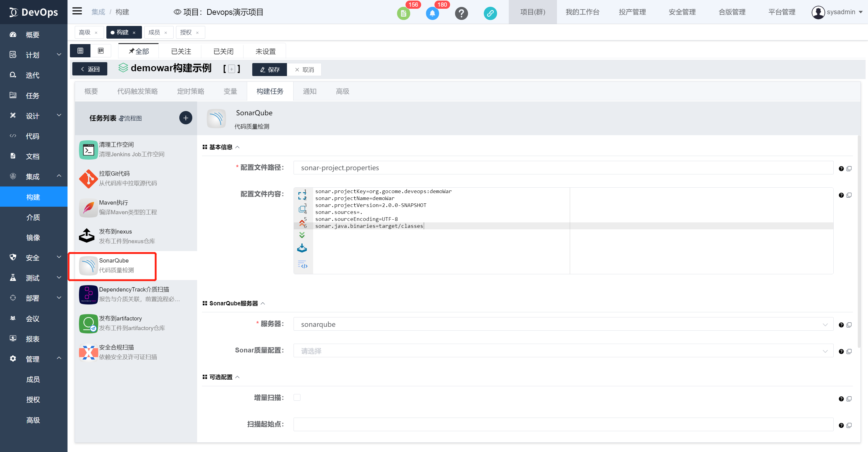
Task: Switch to card view toggle
Action: coord(101,51)
